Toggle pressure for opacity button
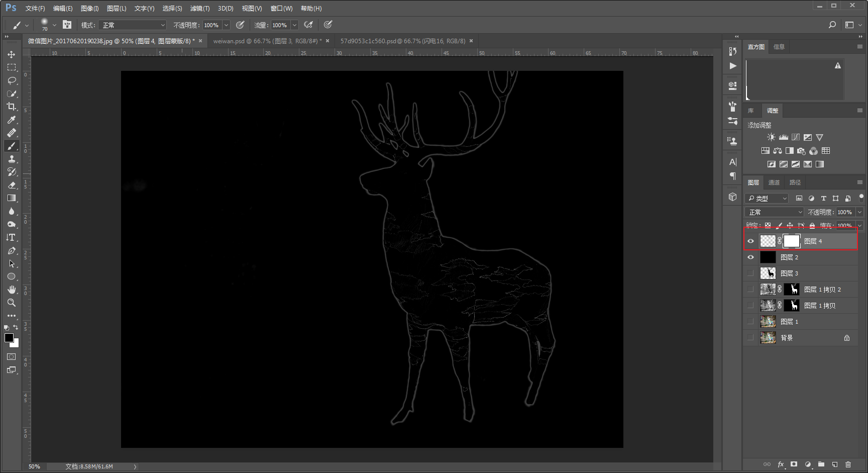 tap(240, 25)
